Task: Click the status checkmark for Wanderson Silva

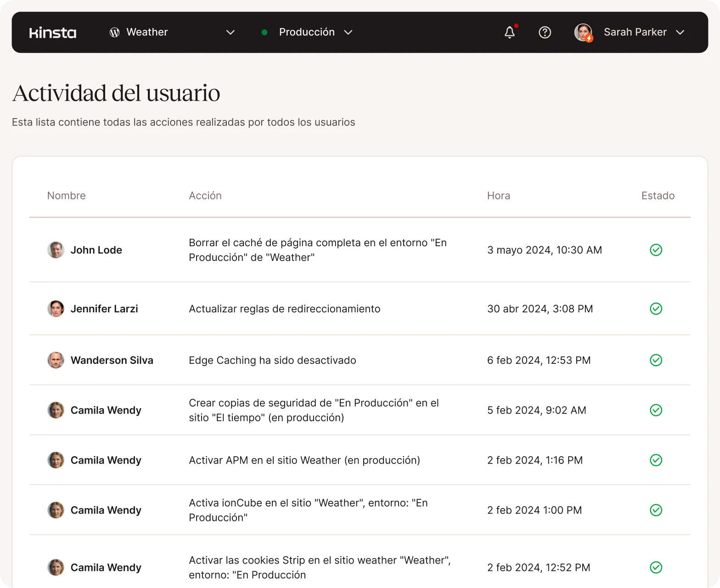Action: tap(656, 360)
